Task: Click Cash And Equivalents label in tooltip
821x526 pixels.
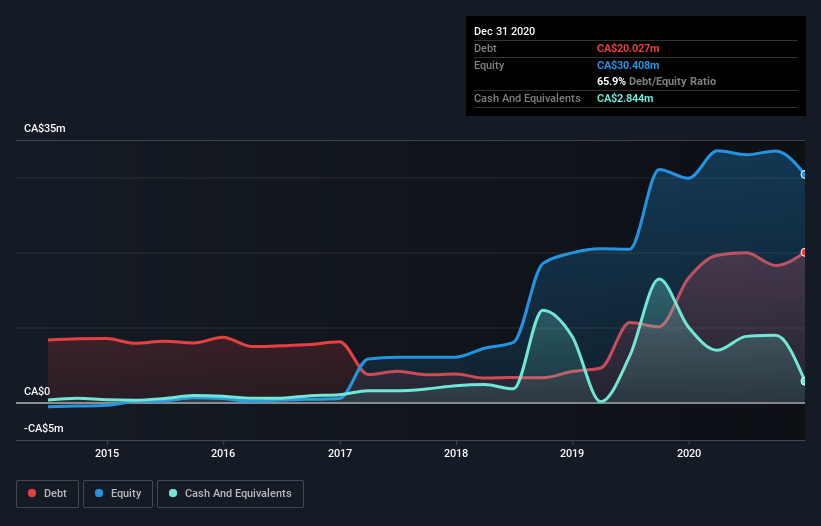Action: [x=527, y=98]
